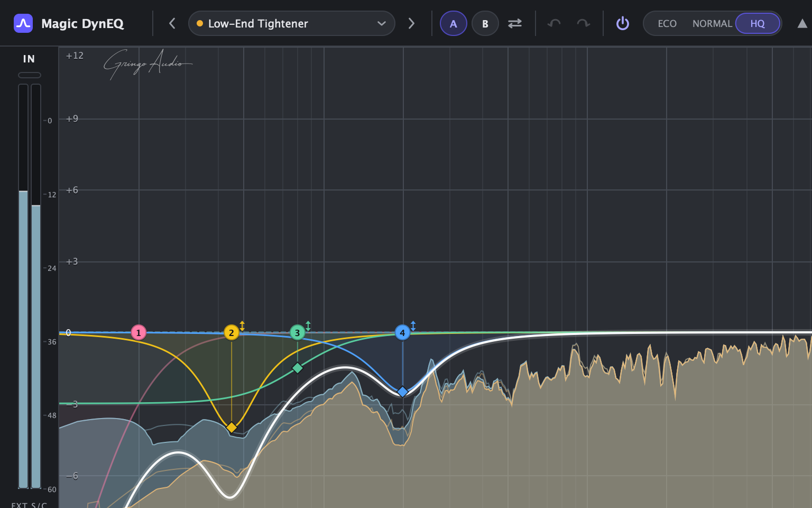Click the green band 3 diamond gain handle
This screenshot has width=812, height=508.
coord(298,368)
